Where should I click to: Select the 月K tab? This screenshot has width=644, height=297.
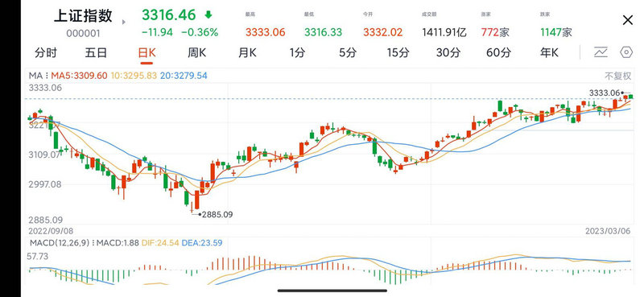(247, 52)
